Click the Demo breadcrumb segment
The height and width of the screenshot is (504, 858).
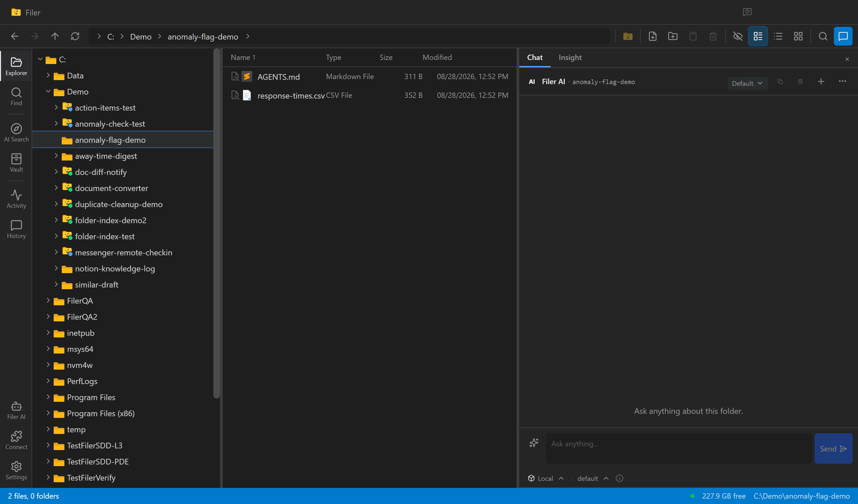[141, 37]
